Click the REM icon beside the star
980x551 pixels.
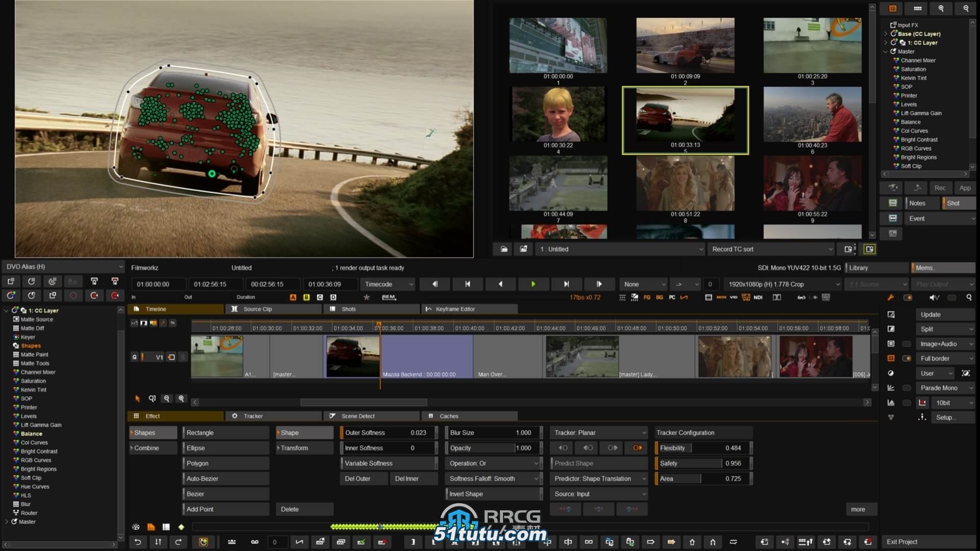click(x=389, y=297)
